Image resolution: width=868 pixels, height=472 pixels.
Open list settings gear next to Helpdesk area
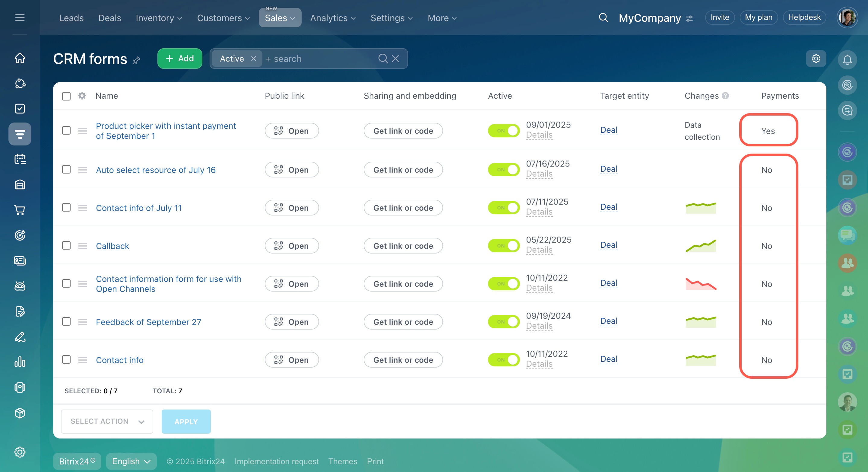coord(816,59)
